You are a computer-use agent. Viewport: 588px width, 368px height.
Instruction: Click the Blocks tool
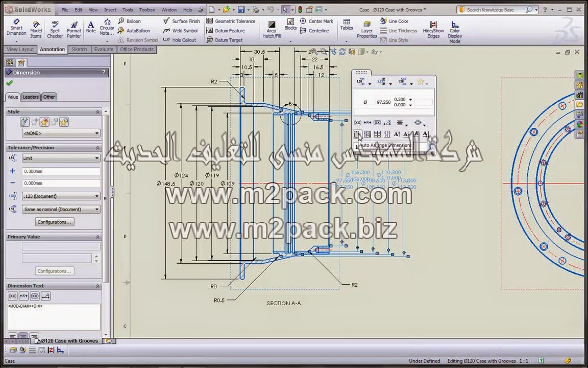point(290,25)
